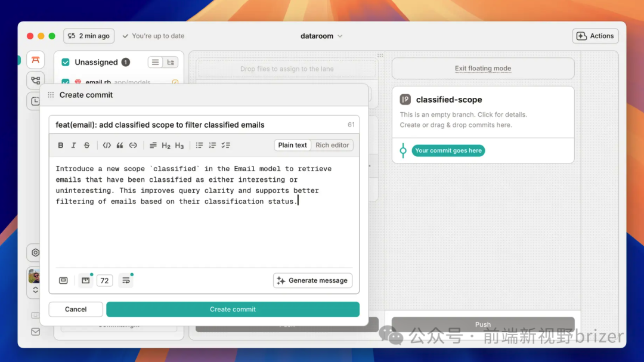644x362 pixels.
Task: Open the Actions menu
Action: 595,36
